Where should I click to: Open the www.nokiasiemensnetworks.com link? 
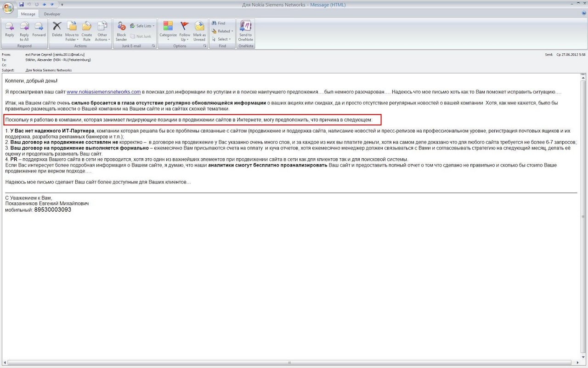[104, 92]
